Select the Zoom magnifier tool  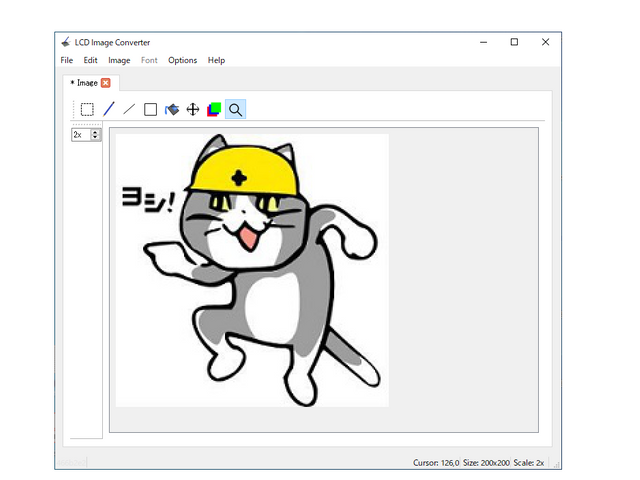236,109
